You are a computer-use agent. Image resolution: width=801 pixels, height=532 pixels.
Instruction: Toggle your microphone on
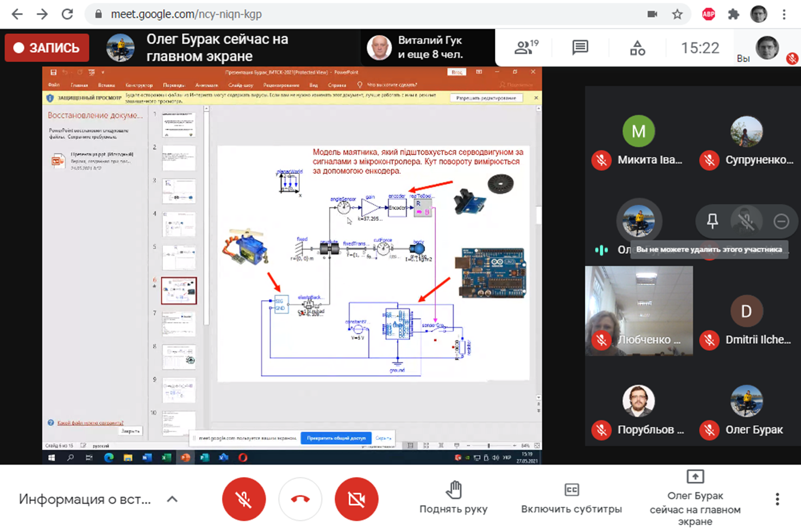pyautogui.click(x=244, y=499)
